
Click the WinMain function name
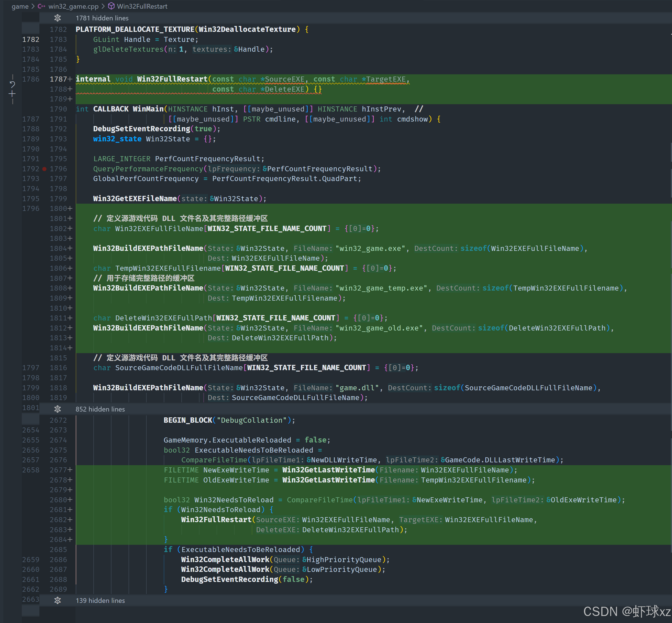tap(148, 109)
